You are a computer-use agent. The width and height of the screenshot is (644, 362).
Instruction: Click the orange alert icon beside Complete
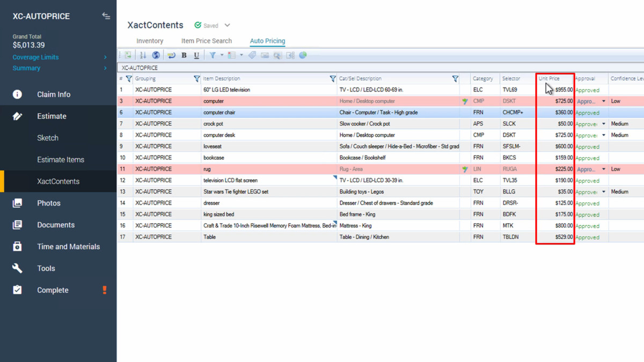coord(105,290)
